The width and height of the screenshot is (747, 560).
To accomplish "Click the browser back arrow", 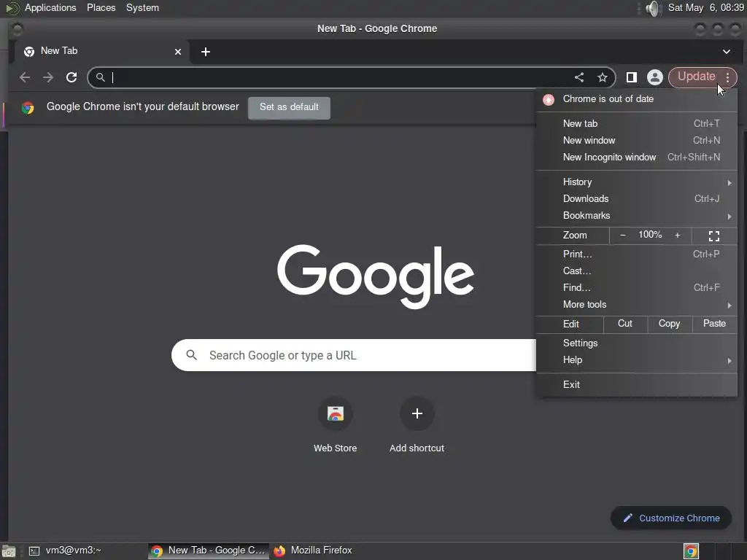I will point(25,77).
